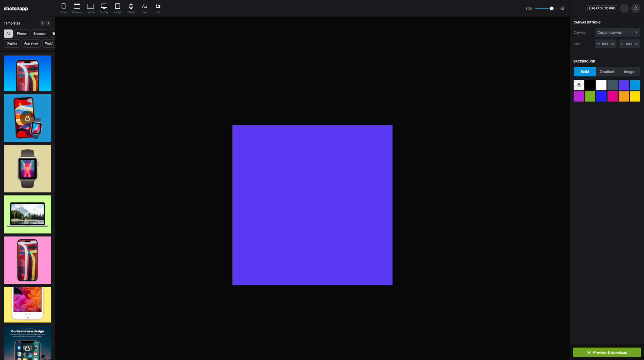Expand the Canvas type dropdown
The width and height of the screenshot is (644, 360).
(617, 33)
